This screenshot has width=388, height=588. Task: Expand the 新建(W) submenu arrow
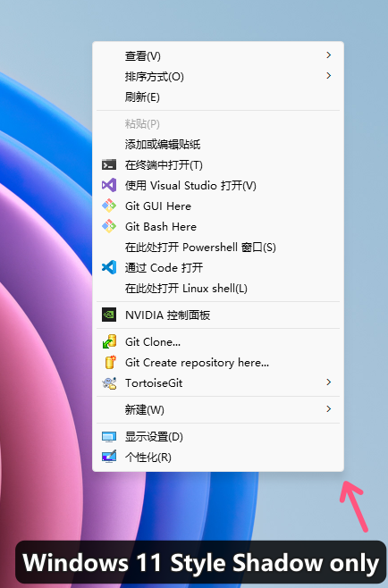(x=329, y=409)
